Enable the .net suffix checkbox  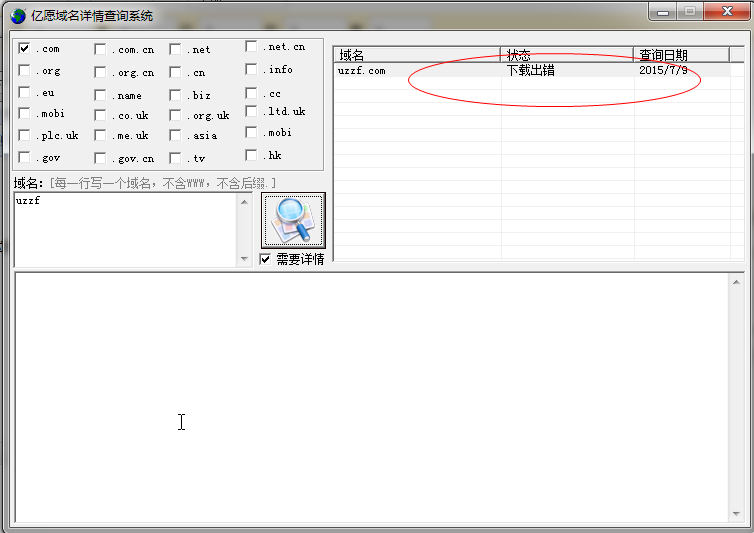(x=176, y=49)
